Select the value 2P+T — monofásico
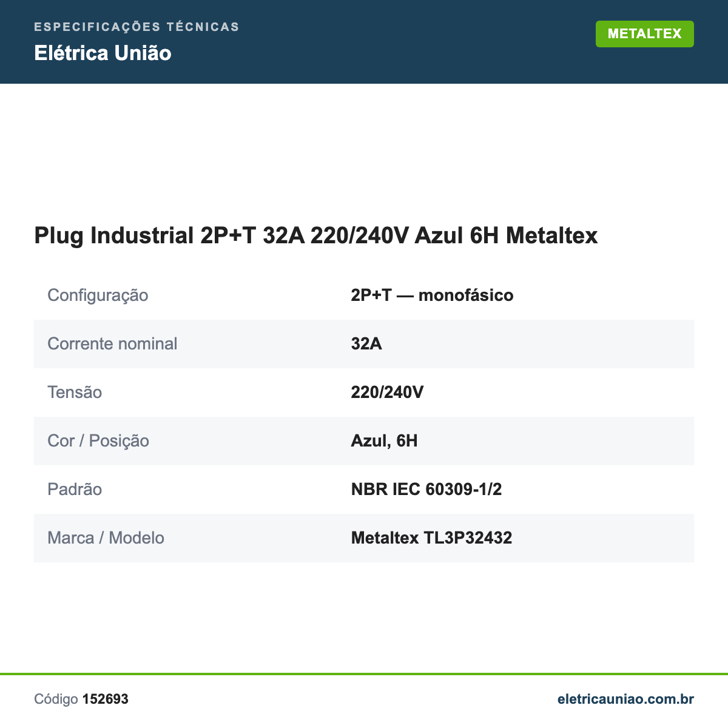Viewport: 728px width, 728px height. pos(432,295)
